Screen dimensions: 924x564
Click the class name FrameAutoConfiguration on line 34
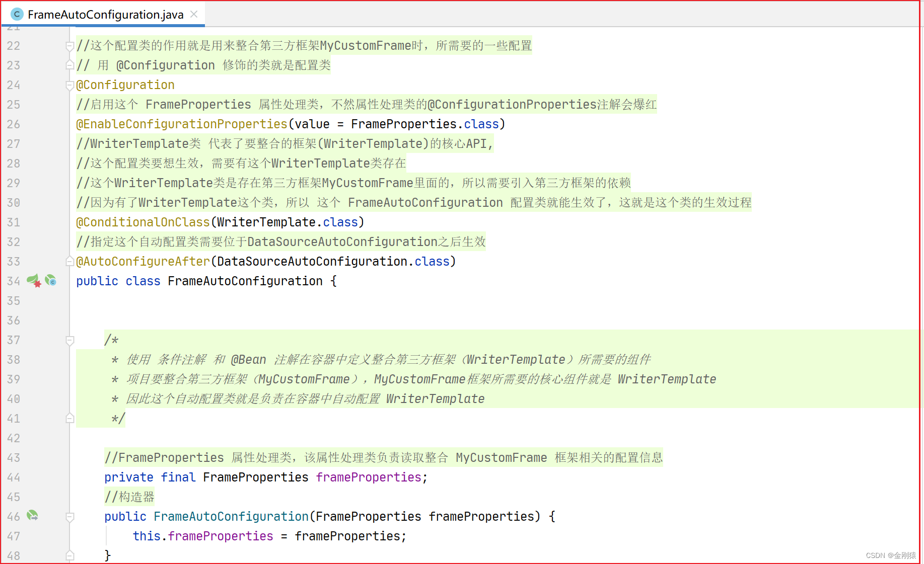click(x=245, y=281)
